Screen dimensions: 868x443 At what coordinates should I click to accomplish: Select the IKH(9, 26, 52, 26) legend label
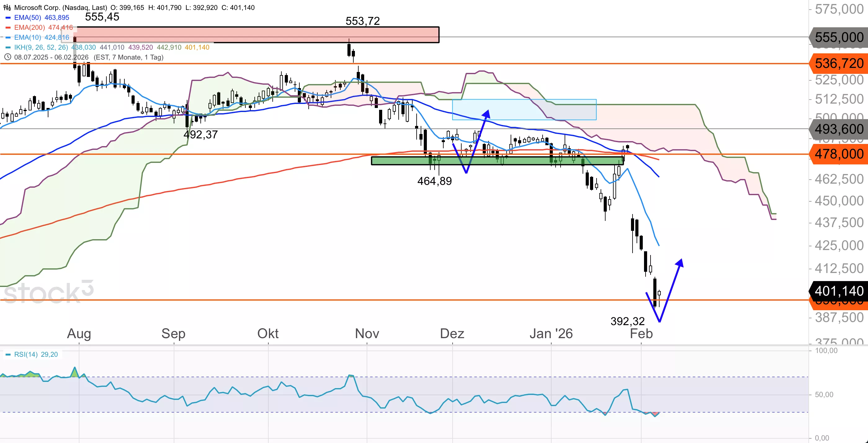[x=41, y=47]
